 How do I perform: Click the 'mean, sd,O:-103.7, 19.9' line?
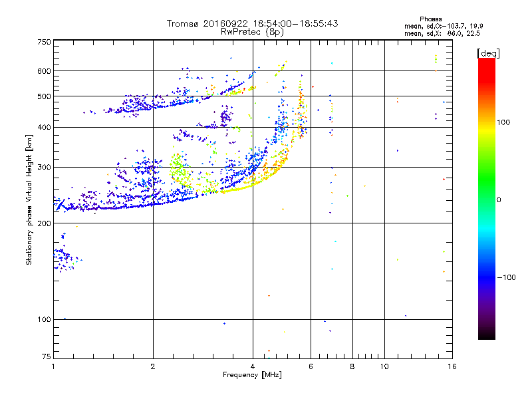pyautogui.click(x=444, y=26)
